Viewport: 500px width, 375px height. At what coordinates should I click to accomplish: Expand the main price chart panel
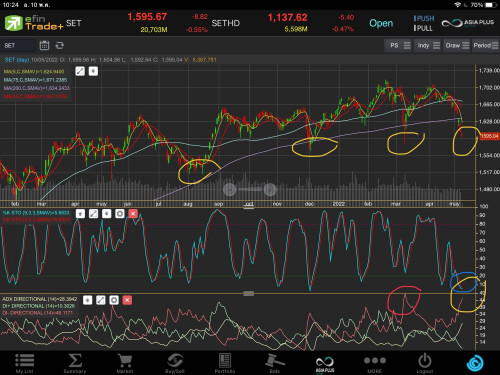pos(80,71)
